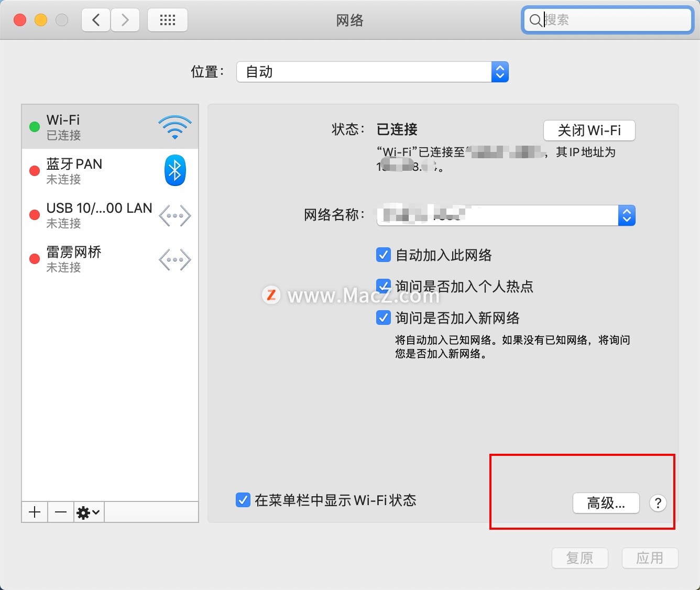This screenshot has width=700, height=590.
Task: Click the red status dot for USB LAN
Action: pos(35,215)
